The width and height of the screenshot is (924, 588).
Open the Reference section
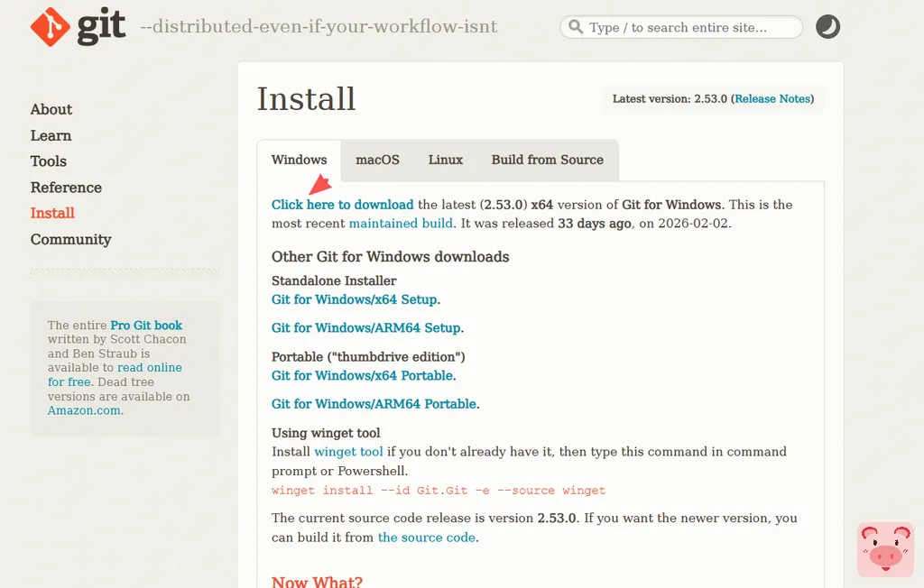click(x=66, y=188)
